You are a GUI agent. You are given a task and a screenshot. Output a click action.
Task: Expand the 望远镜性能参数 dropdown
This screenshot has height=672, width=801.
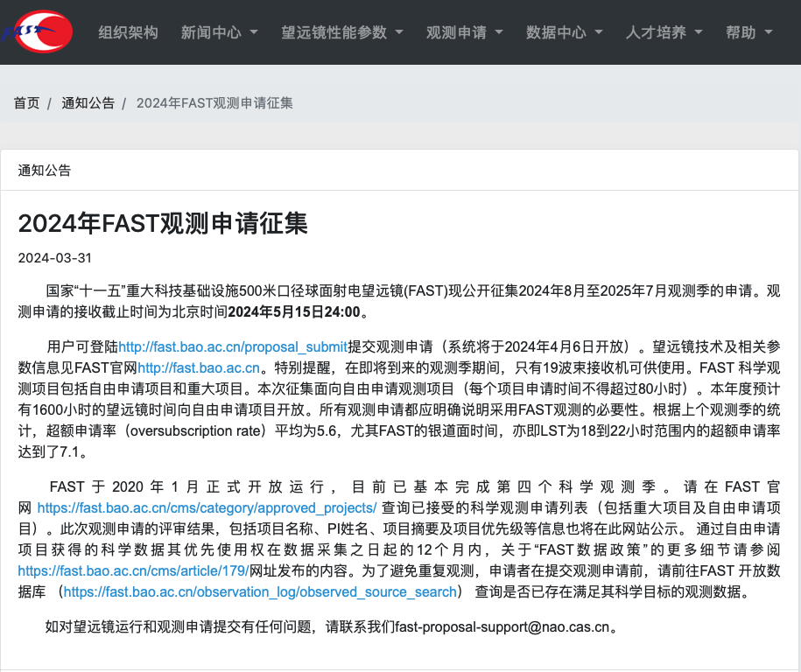pos(341,32)
